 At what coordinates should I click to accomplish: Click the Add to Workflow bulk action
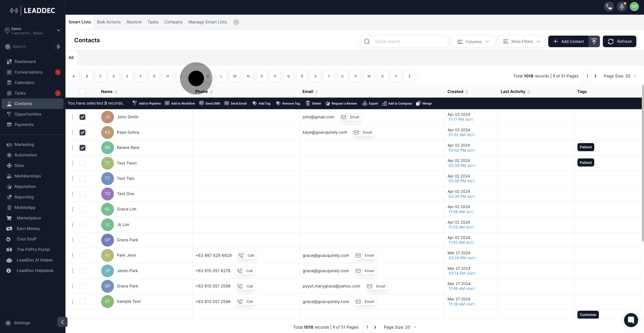click(x=180, y=103)
